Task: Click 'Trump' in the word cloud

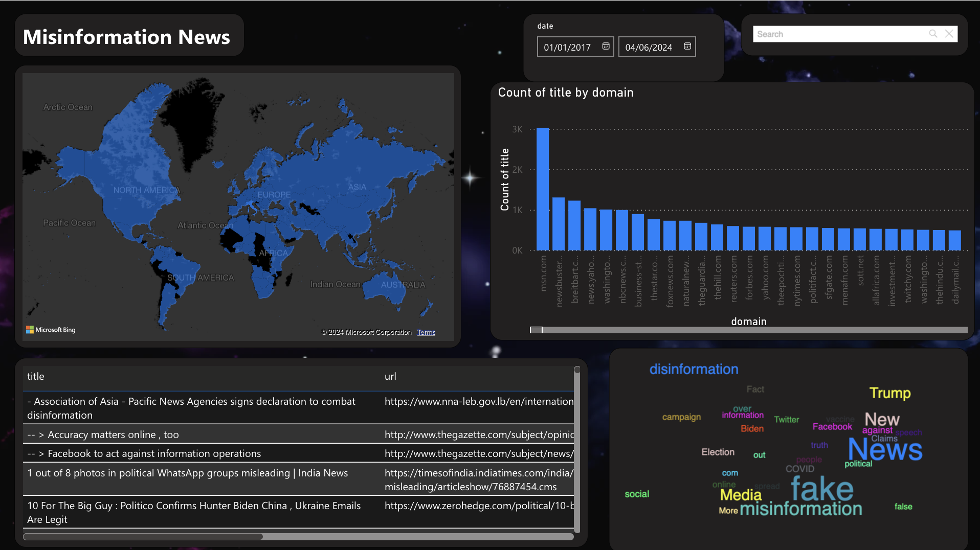Action: tap(890, 393)
